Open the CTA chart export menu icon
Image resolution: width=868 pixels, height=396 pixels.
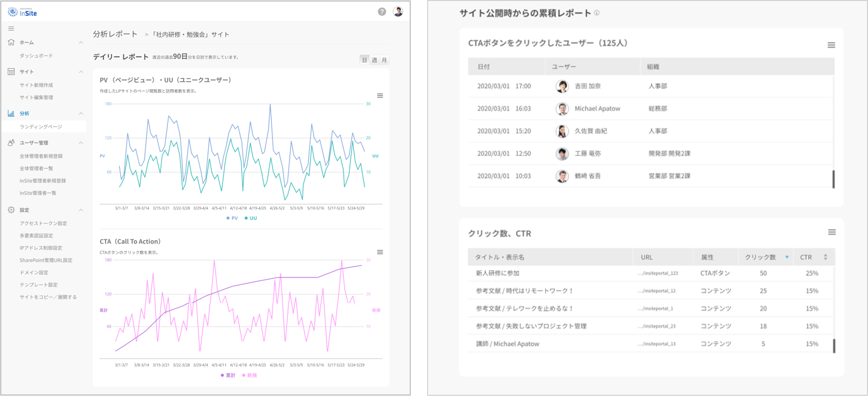(380, 252)
